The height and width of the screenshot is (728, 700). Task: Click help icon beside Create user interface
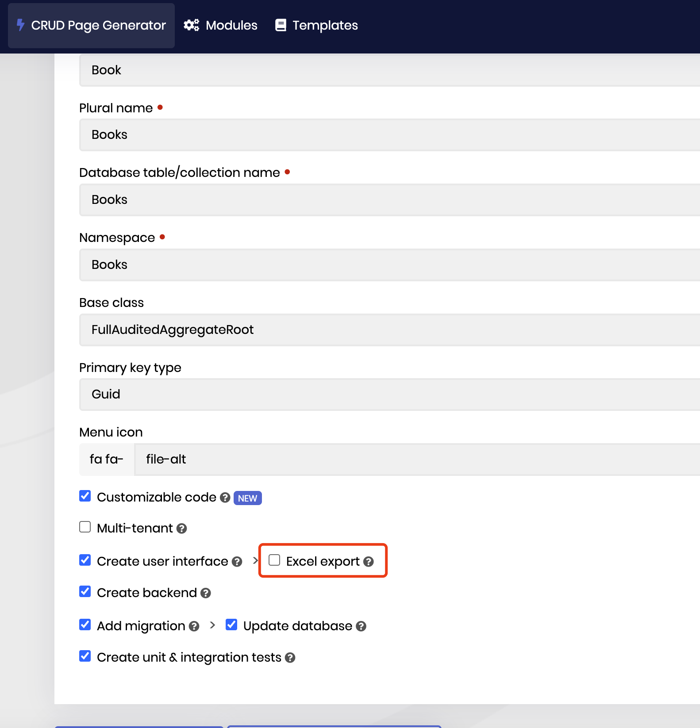point(237,562)
